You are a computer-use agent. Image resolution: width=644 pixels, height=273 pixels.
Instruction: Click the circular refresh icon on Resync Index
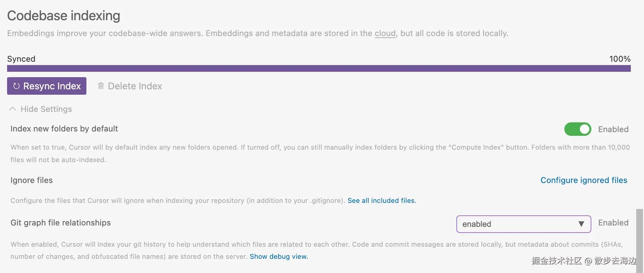coord(16,86)
